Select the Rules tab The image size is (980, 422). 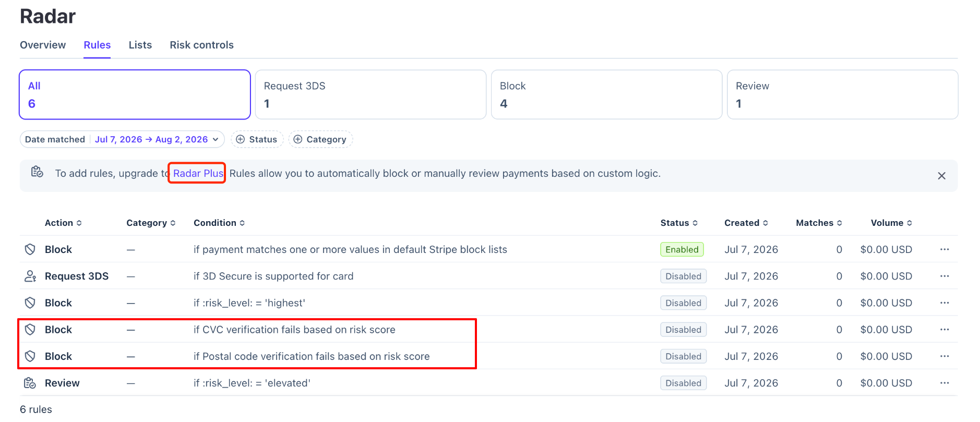point(97,45)
